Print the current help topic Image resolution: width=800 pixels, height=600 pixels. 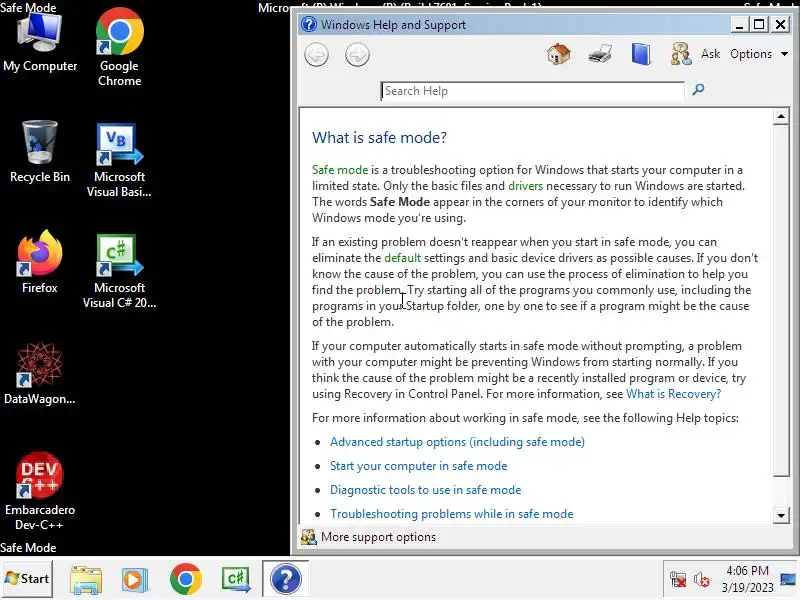click(600, 54)
